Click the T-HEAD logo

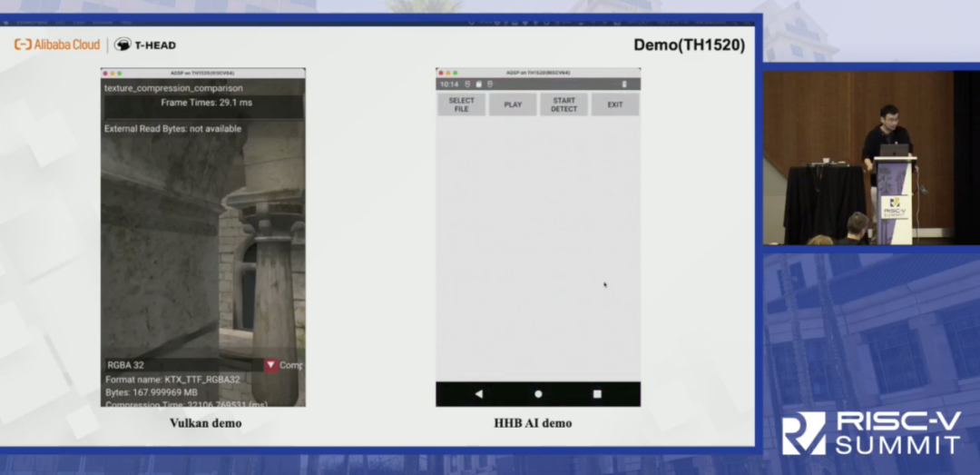[145, 45]
